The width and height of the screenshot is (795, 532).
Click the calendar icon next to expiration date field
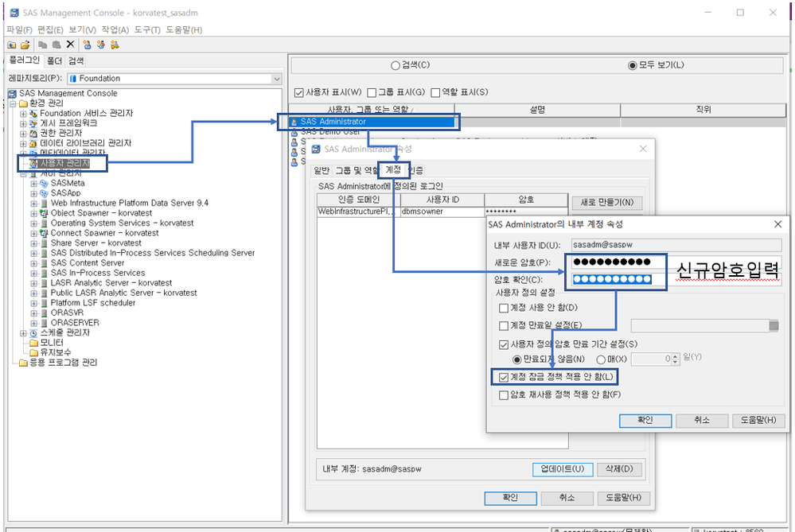(774, 326)
